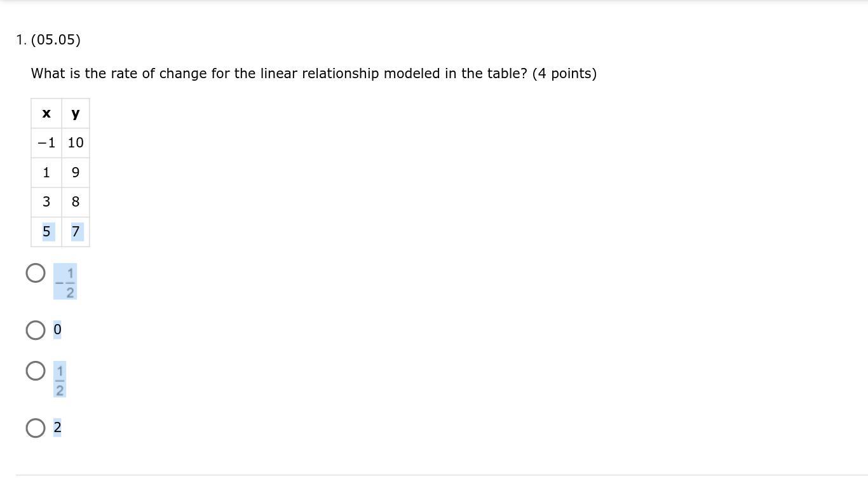This screenshot has height=488, width=868.
Task: Click the question number label (05.05)
Action: (56, 40)
